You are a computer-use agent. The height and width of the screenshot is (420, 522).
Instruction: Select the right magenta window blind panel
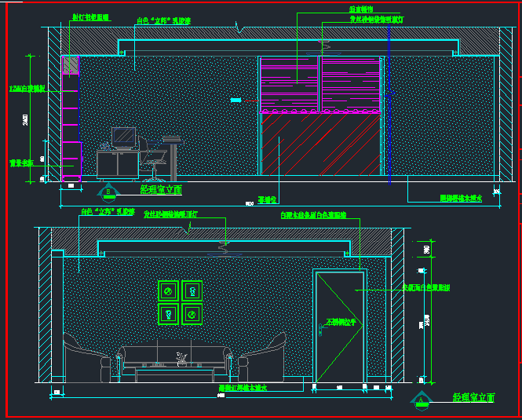pos(351,86)
